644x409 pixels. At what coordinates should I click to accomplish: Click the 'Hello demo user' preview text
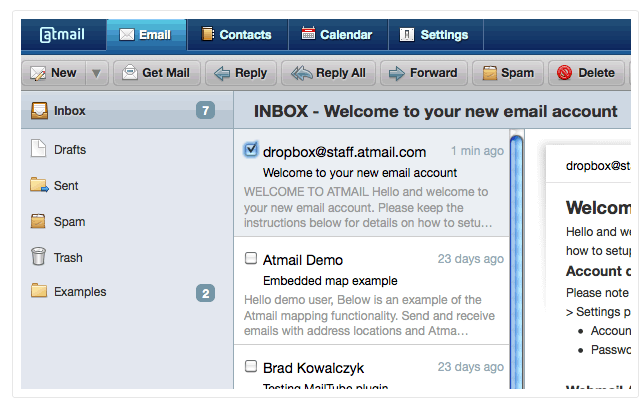(x=369, y=315)
